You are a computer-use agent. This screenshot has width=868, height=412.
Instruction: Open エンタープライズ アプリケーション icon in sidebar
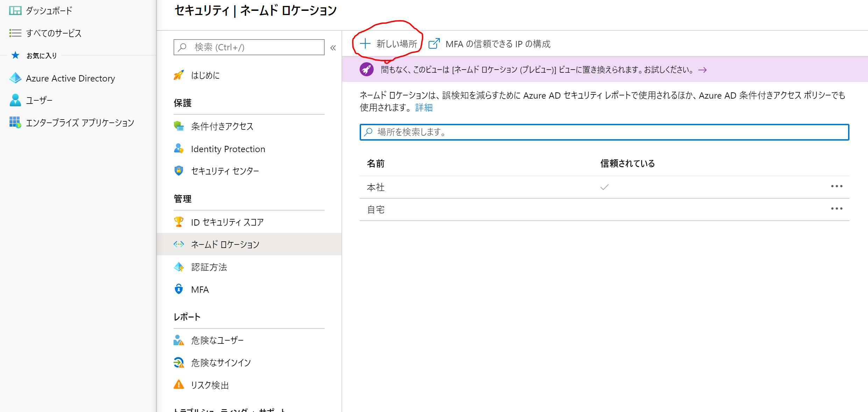[x=15, y=122]
